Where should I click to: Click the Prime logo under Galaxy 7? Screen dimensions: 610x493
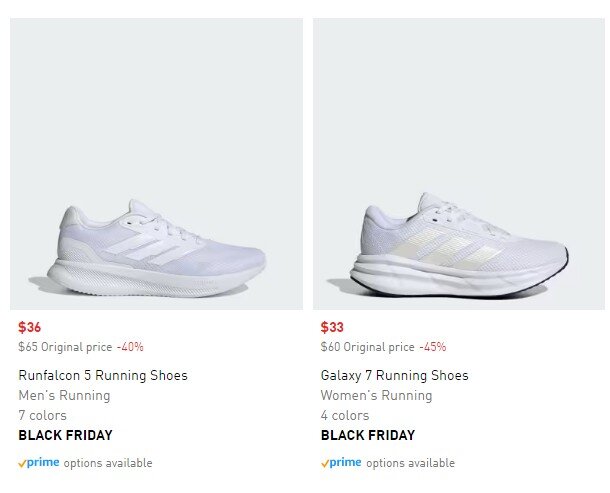click(x=341, y=463)
